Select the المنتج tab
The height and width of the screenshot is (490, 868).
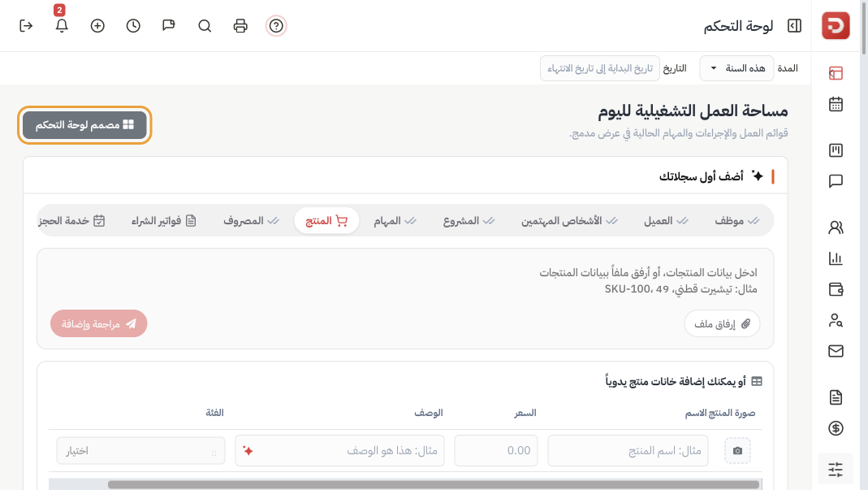point(326,220)
